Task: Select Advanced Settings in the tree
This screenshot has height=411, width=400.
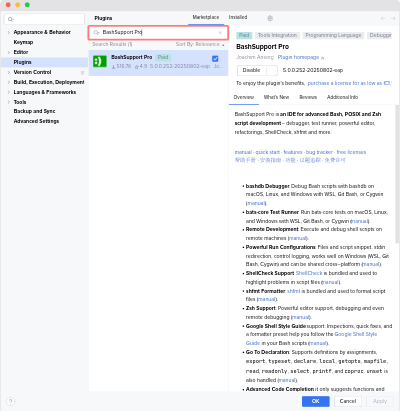Action: [36, 121]
